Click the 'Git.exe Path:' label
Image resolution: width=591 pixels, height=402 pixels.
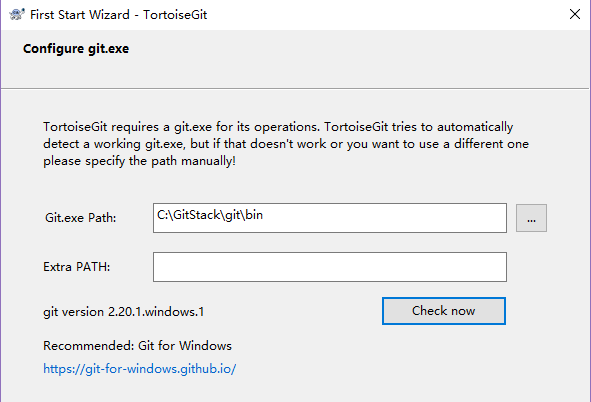(x=81, y=218)
